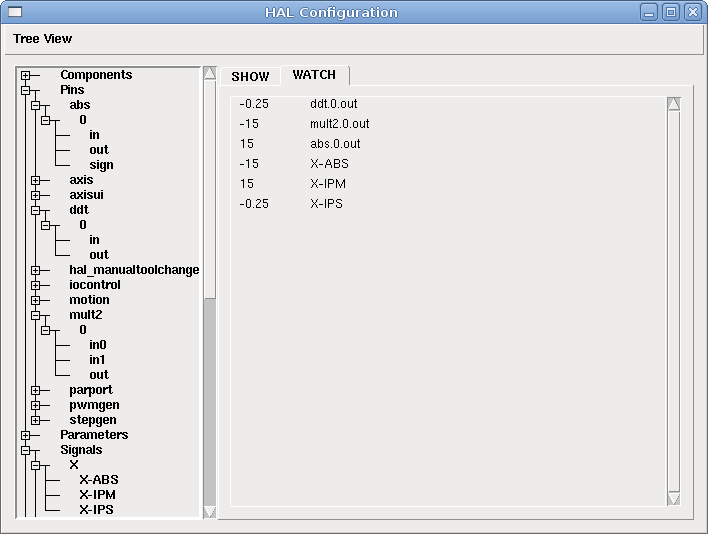Open the Tree View menu

coord(42,39)
